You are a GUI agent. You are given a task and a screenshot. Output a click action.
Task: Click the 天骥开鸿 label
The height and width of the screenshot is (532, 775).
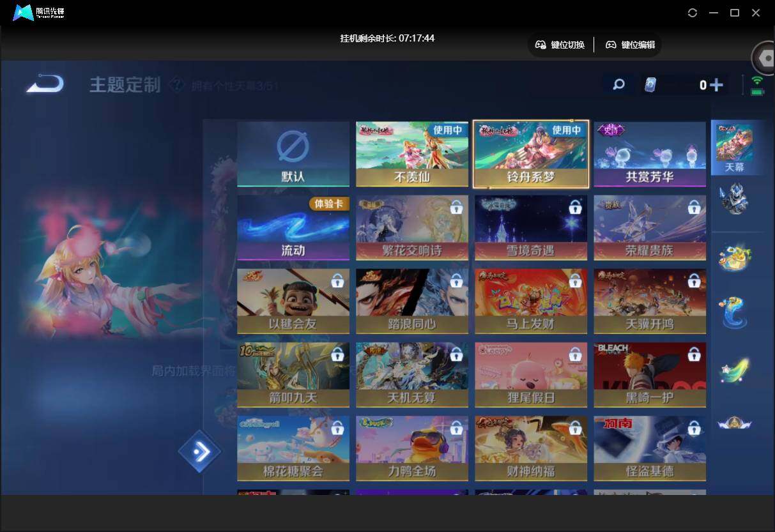pos(650,324)
